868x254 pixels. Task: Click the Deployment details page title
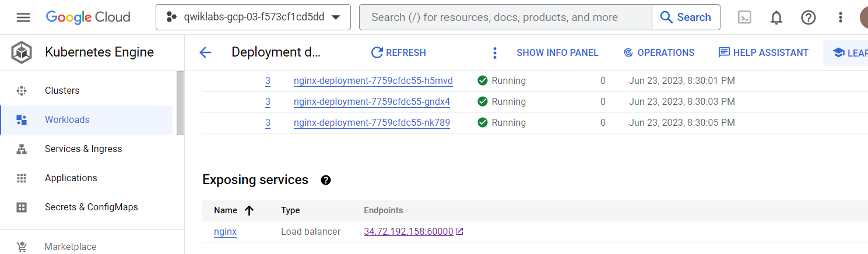point(276,52)
